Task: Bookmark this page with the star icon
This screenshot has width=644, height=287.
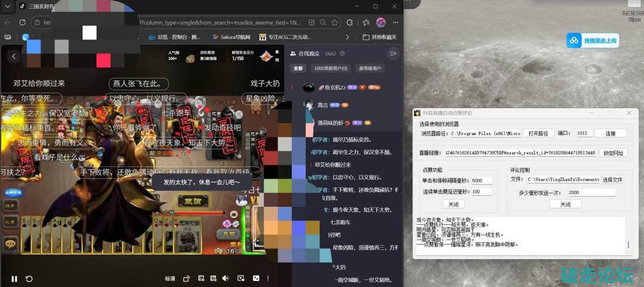Action: tap(335, 23)
